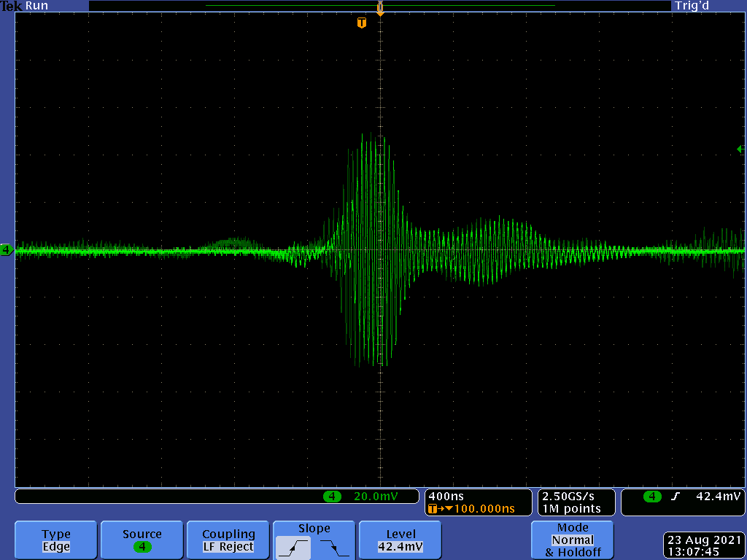Click the date and time display
The width and height of the screenshot is (747, 560).
pyautogui.click(x=703, y=545)
